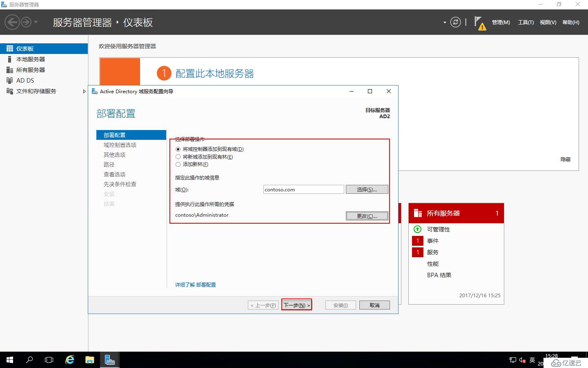This screenshot has width=588, height=368.
Task: Go to 部署配置 wizard step
Action: pyautogui.click(x=131, y=135)
